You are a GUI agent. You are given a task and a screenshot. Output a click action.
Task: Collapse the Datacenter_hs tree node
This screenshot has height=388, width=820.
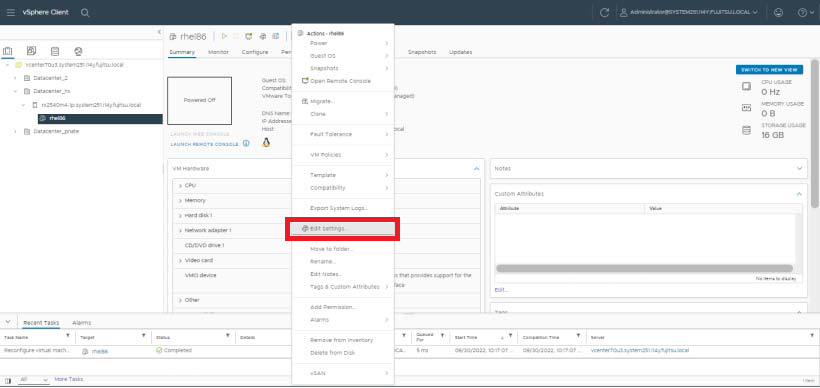(x=16, y=91)
